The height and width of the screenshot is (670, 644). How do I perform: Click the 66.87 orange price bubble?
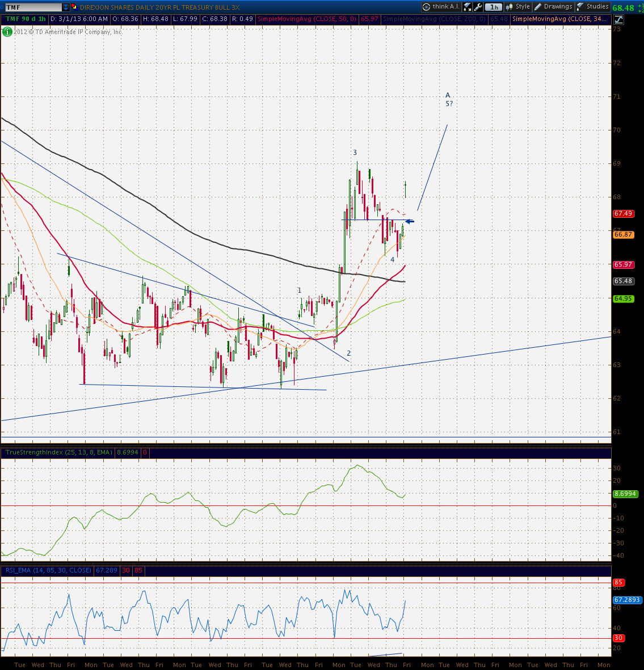623,235
